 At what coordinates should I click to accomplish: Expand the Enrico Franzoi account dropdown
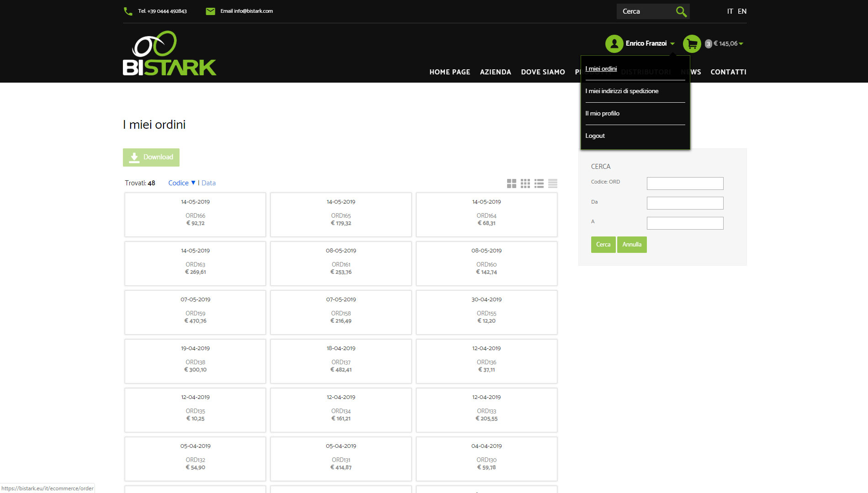tap(650, 43)
